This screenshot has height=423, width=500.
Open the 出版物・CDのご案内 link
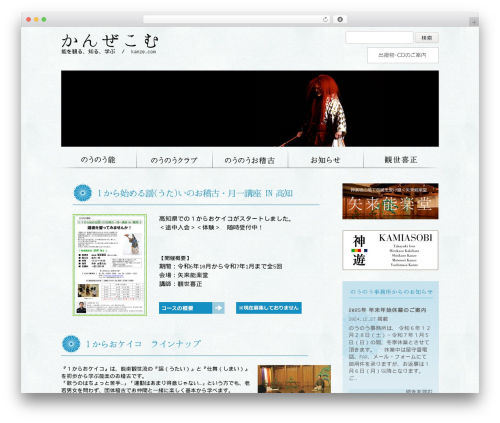click(403, 55)
